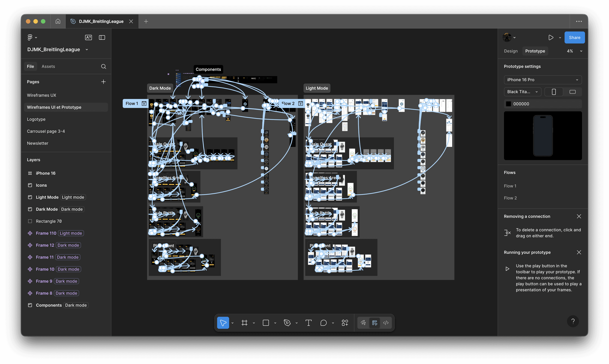Select the Comment tool
The width and height of the screenshot is (609, 364).
(323, 323)
